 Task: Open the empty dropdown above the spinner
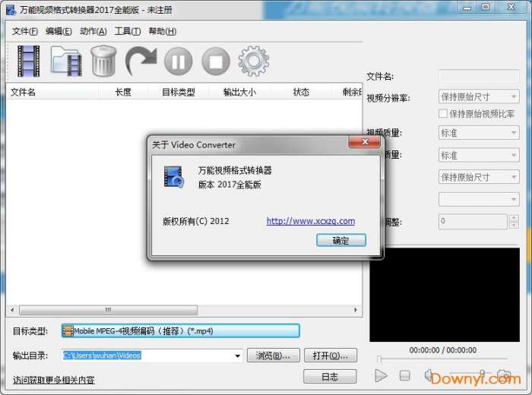click(479, 199)
